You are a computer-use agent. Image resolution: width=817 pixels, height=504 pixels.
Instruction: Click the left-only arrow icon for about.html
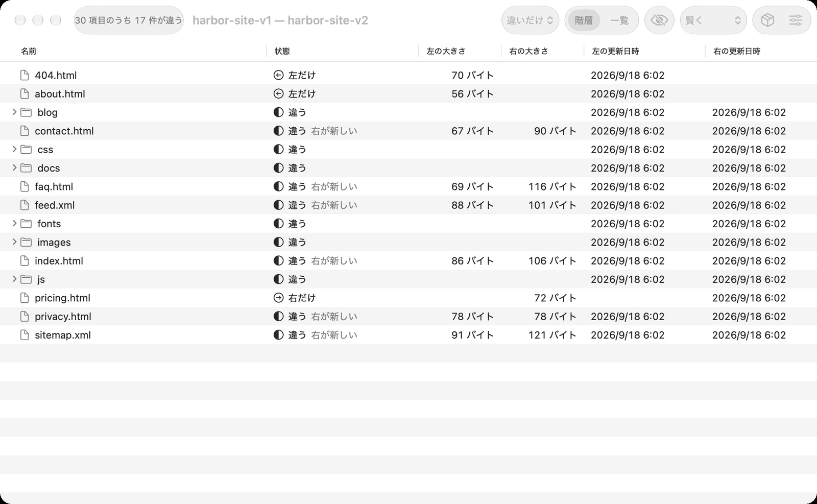[x=278, y=94]
